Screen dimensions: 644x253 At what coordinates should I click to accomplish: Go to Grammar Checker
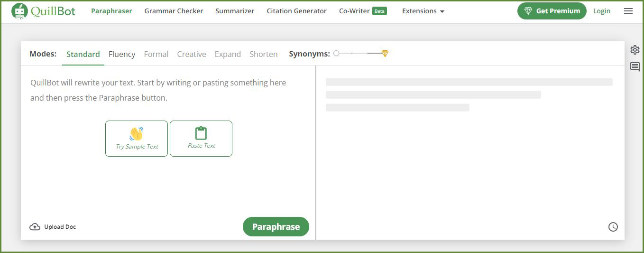point(174,11)
